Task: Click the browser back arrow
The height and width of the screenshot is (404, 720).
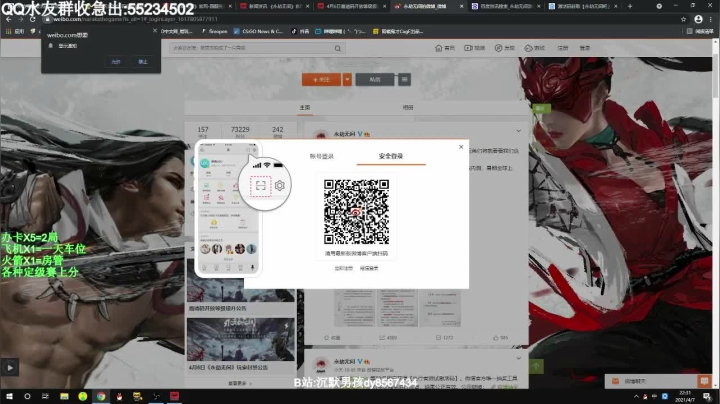Action: [x=9, y=19]
